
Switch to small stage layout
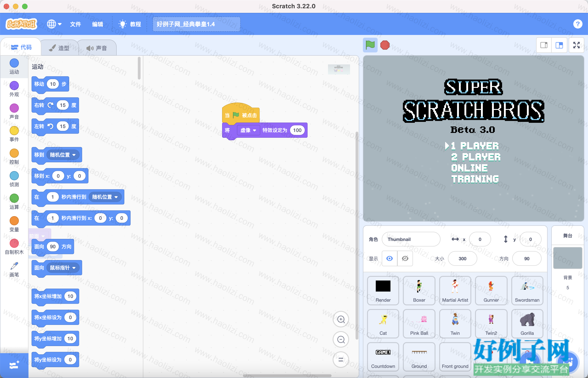[544, 45]
